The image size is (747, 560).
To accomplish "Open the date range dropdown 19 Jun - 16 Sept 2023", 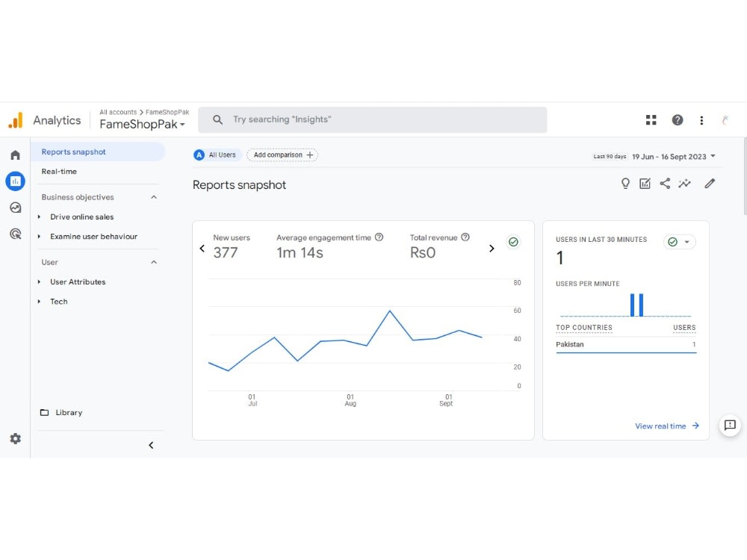I will pos(674,157).
